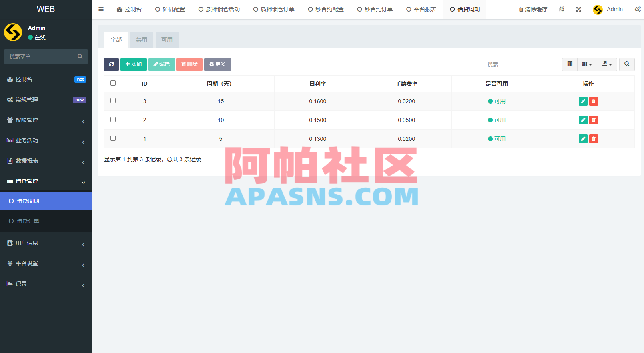This screenshot has height=353, width=644.
Task: Click the refresh table button
Action: tap(111, 64)
